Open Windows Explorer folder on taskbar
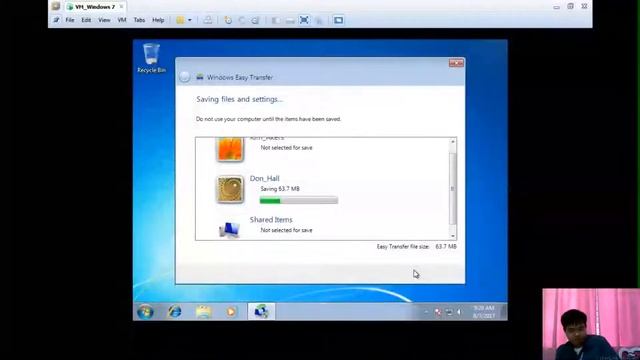 [x=204, y=312]
